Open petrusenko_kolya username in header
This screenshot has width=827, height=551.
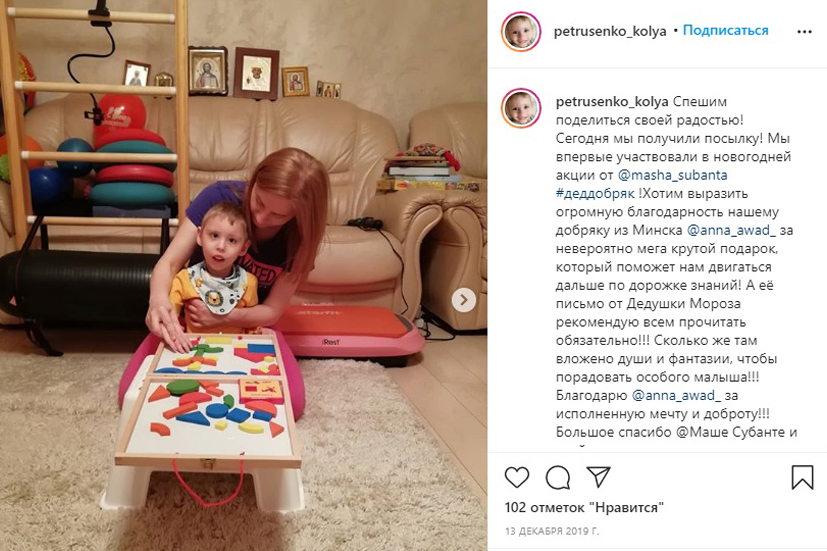click(x=610, y=32)
